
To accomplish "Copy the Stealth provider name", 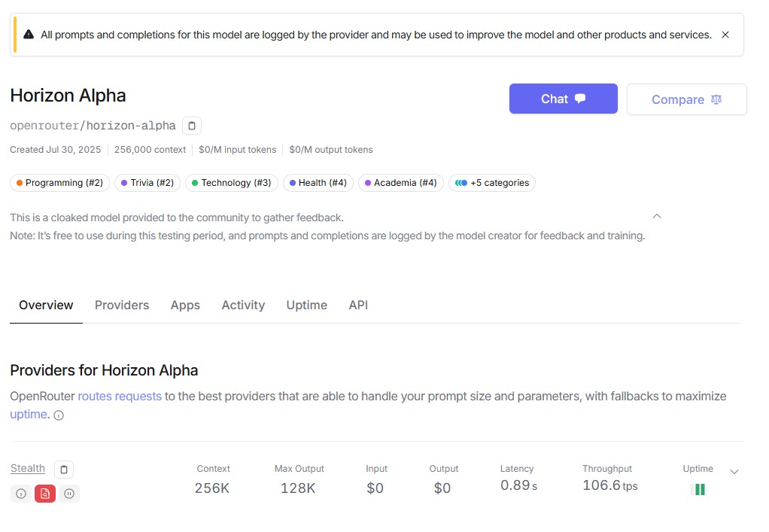I will tap(64, 470).
